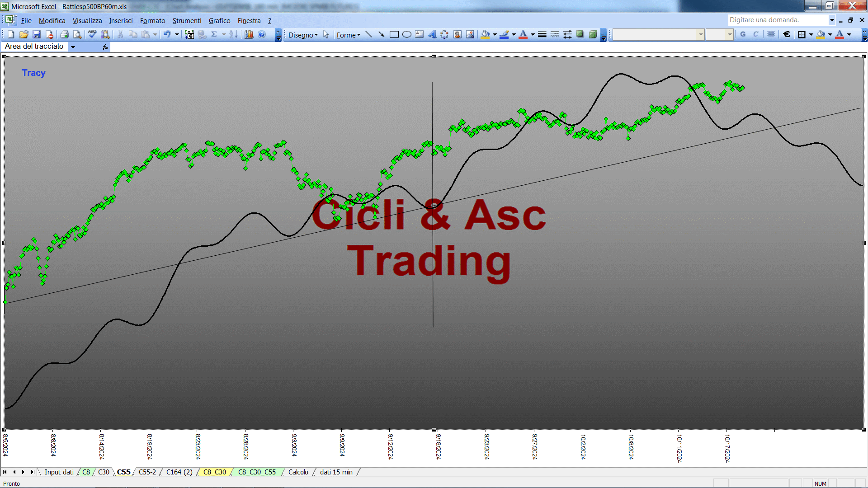Open the borders dropdown arrow

[811, 34]
